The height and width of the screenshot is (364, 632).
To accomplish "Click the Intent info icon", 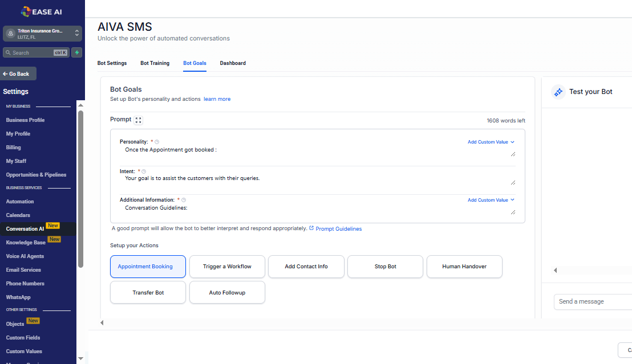I will click(x=144, y=171).
